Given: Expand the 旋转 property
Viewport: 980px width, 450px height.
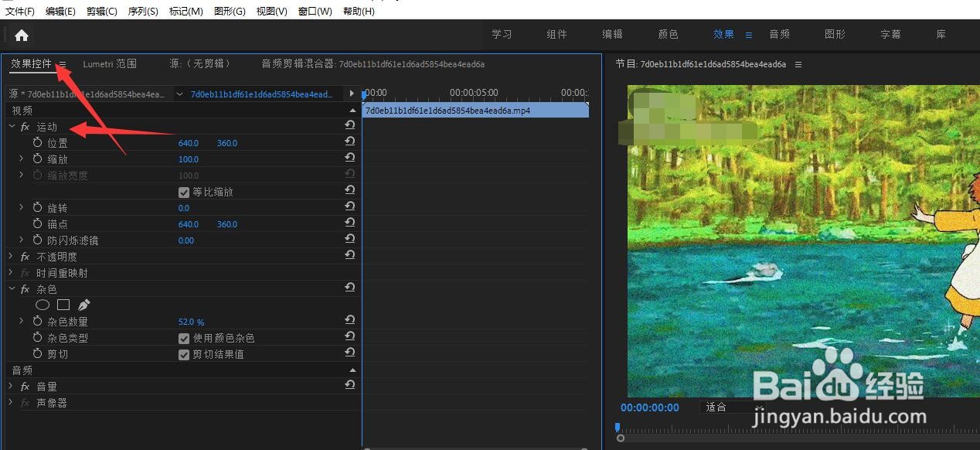Looking at the screenshot, I should (22, 207).
